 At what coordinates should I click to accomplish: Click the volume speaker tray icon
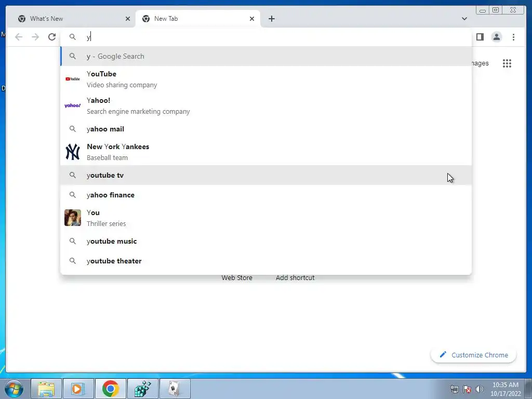(479, 389)
